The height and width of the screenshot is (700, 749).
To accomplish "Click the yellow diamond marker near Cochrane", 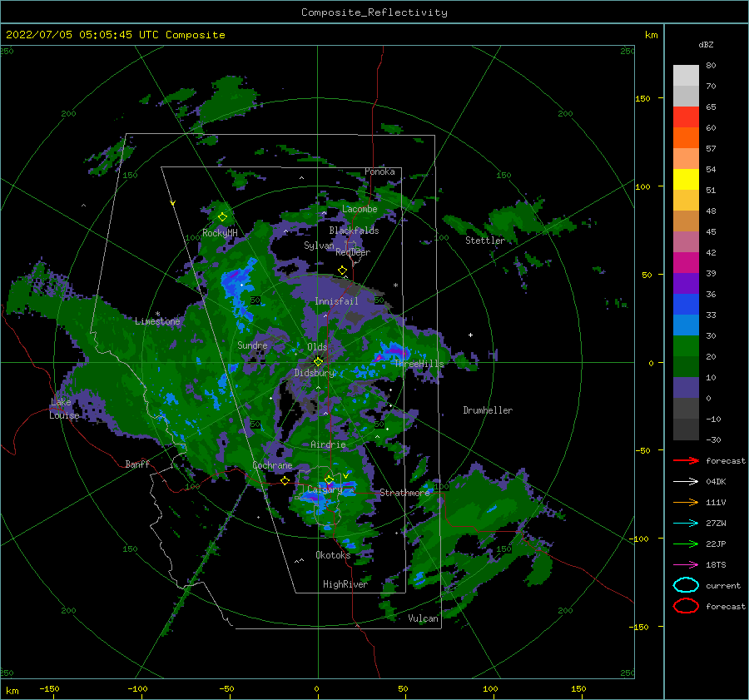I will pos(285,481).
